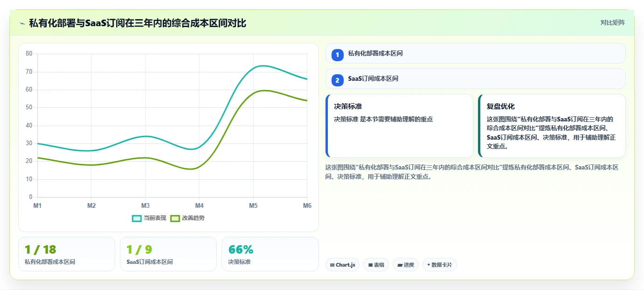Click the M4 axis label
Image resolution: width=644 pixels, height=290 pixels.
pos(199,205)
